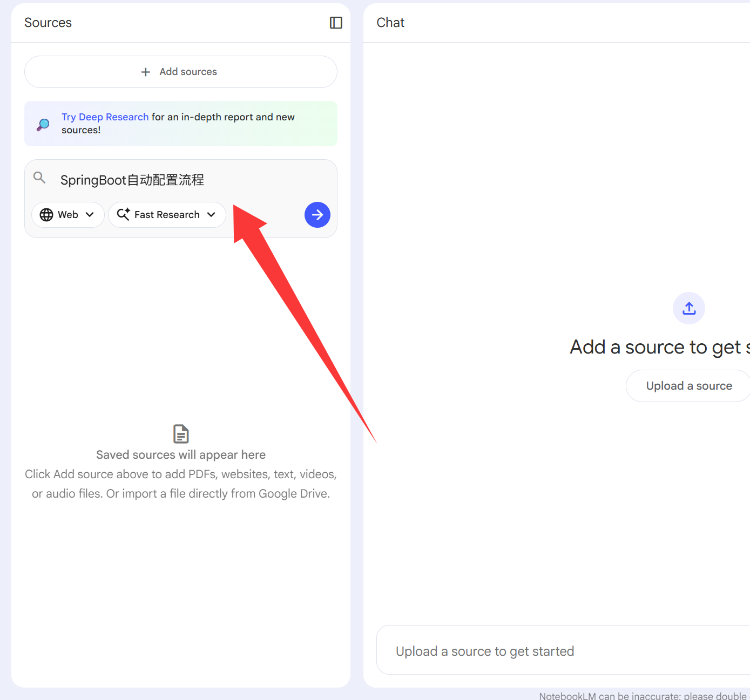The height and width of the screenshot is (700, 750).
Task: Click the search magnifier icon in the query box
Action: 39,178
